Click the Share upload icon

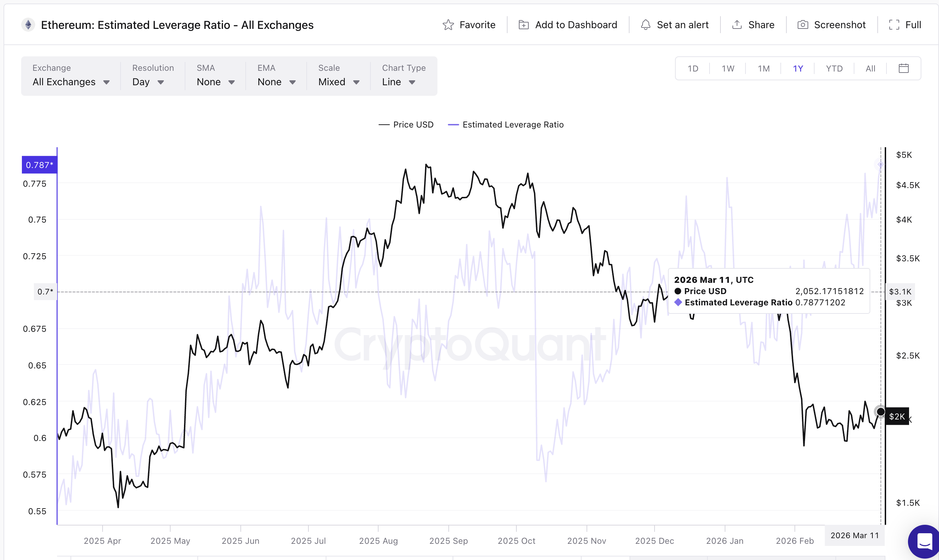point(737,25)
